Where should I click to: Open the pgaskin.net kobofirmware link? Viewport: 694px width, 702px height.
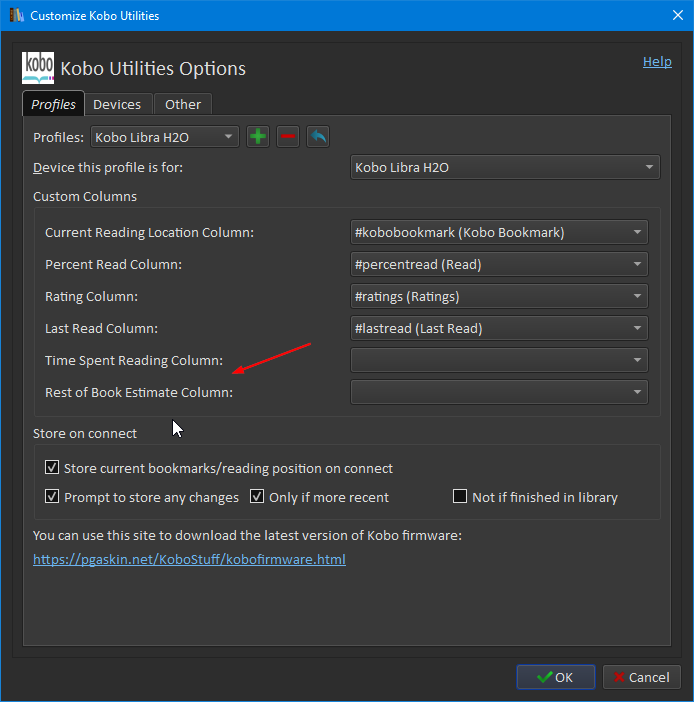coord(189,559)
